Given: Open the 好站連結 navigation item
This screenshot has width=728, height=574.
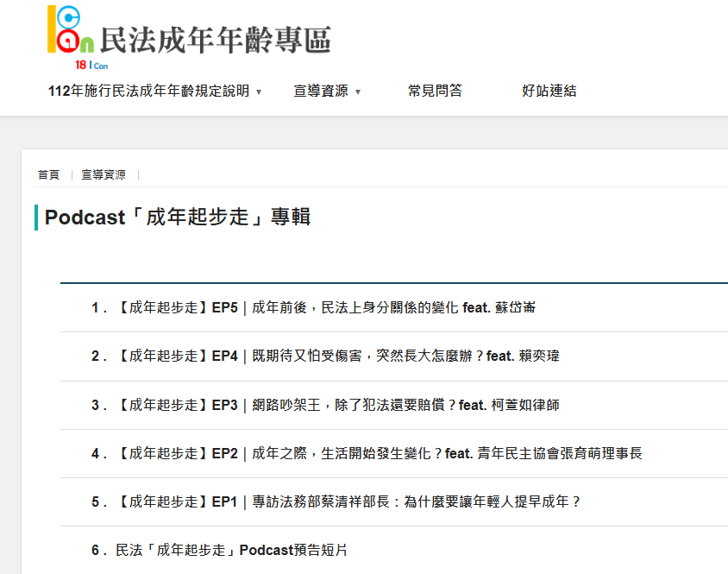Looking at the screenshot, I should pyautogui.click(x=549, y=91).
